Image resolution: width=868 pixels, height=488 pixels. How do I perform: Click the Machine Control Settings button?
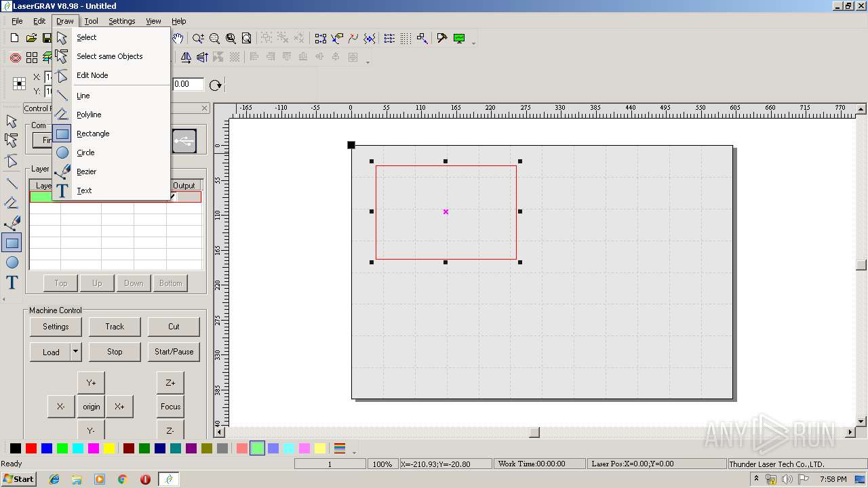56,327
